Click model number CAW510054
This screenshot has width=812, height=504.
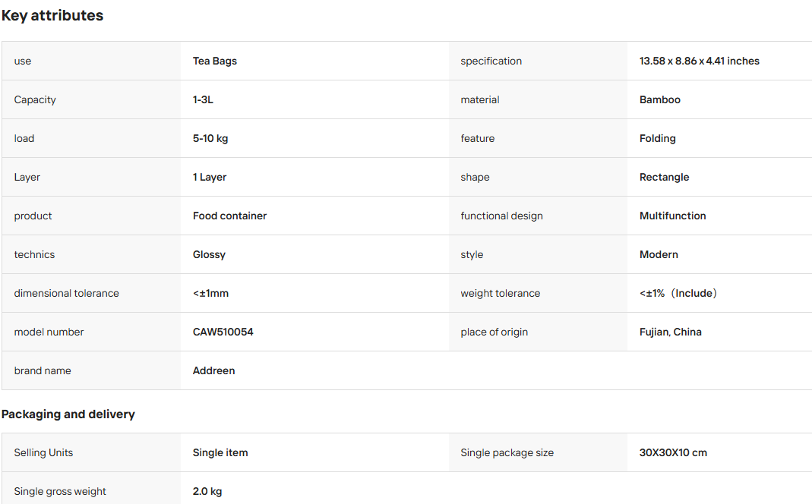coord(223,332)
